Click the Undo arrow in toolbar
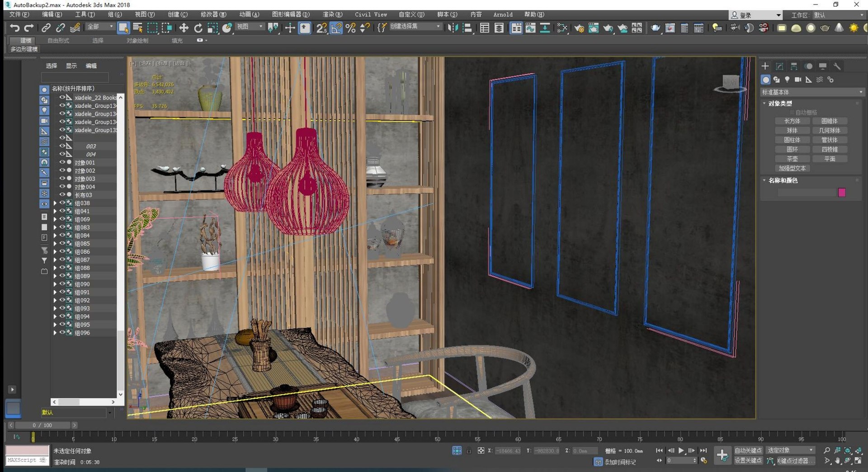 14,28
